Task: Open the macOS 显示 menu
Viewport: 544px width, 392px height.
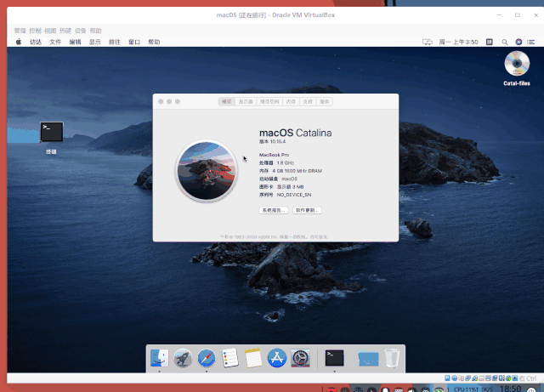Action: pos(94,42)
